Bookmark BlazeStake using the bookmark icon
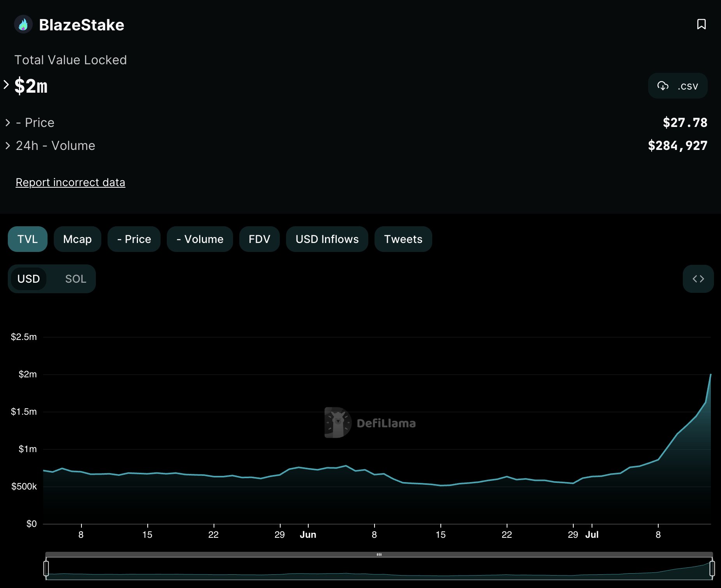The height and width of the screenshot is (588, 721). pos(701,25)
